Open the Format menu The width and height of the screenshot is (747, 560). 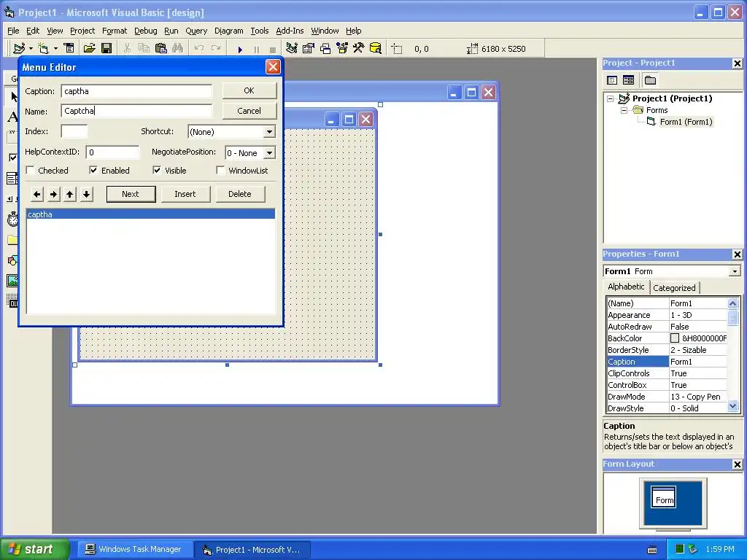(115, 31)
